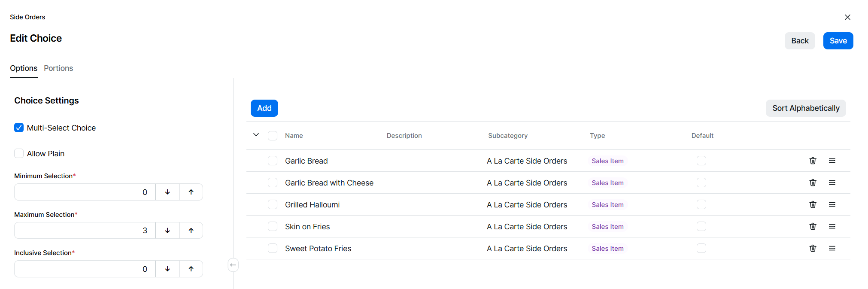The image size is (868, 289).
Task: Select the Grilled Halloumi row checkbox
Action: (273, 204)
